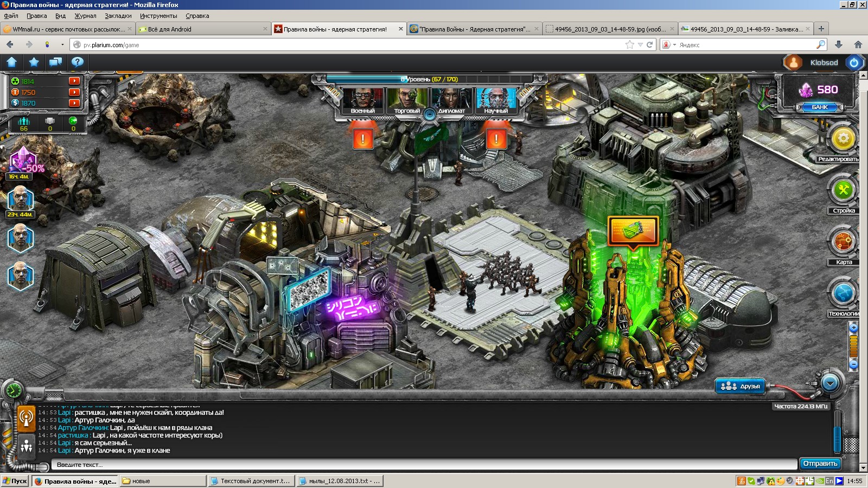Screen dimensions: 868x488
Task: Click the reload page button in URL bar
Action: 649,44
